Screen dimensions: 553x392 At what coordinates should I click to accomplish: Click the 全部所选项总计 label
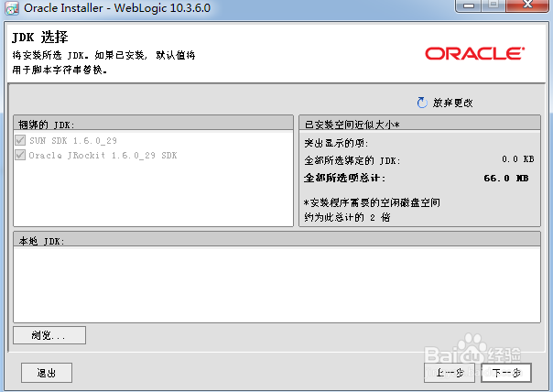click(x=344, y=178)
